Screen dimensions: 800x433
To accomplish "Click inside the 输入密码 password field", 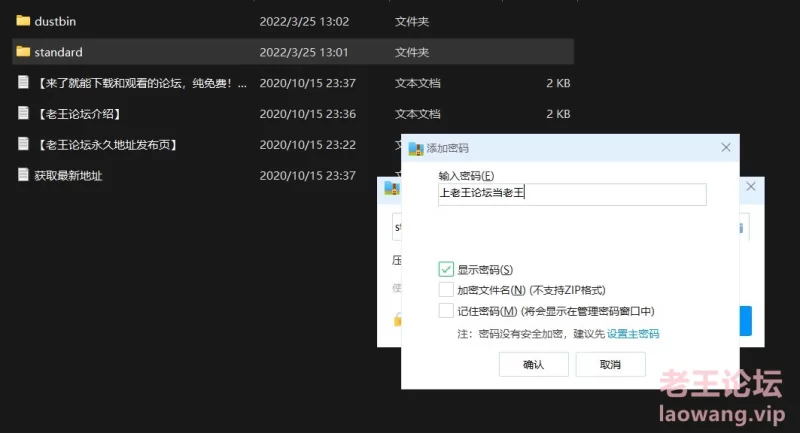I will pyautogui.click(x=572, y=194).
